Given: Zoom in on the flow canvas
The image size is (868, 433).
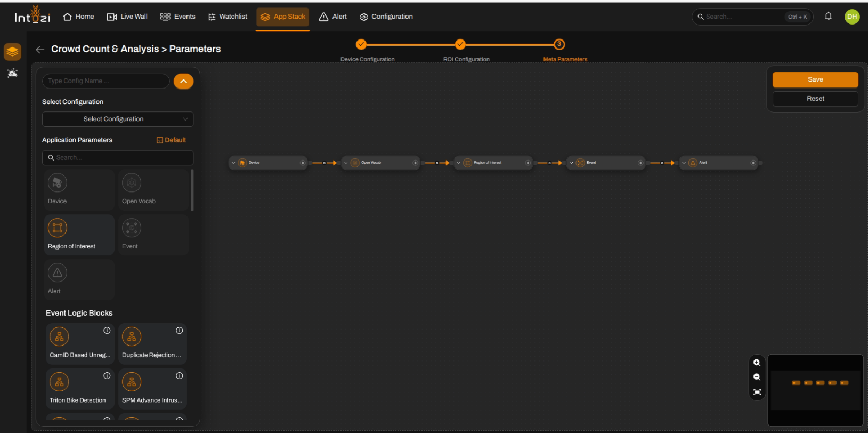Looking at the screenshot, I should tap(757, 363).
